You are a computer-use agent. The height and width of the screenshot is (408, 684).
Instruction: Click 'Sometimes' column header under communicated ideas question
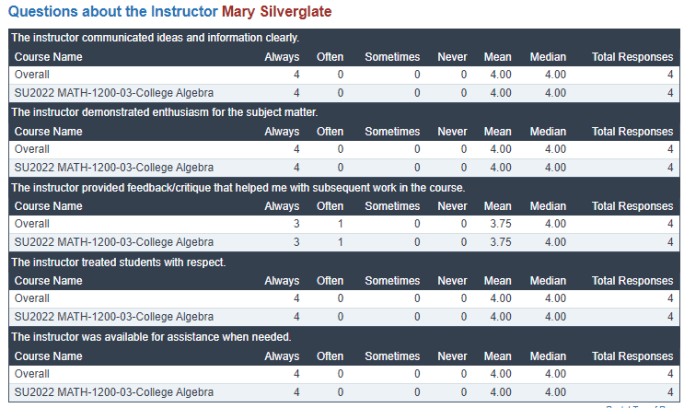tap(392, 57)
